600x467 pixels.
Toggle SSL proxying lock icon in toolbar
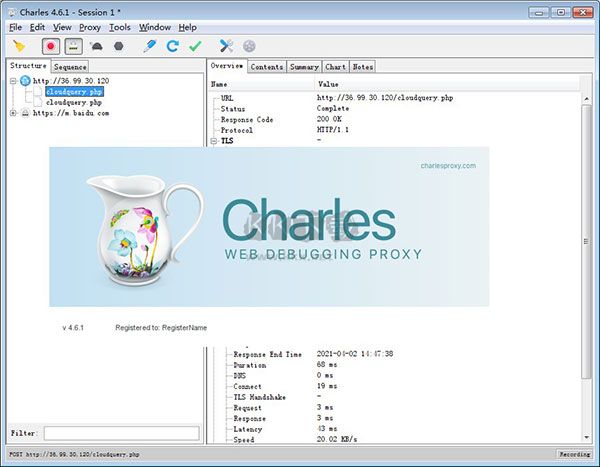tap(73, 46)
